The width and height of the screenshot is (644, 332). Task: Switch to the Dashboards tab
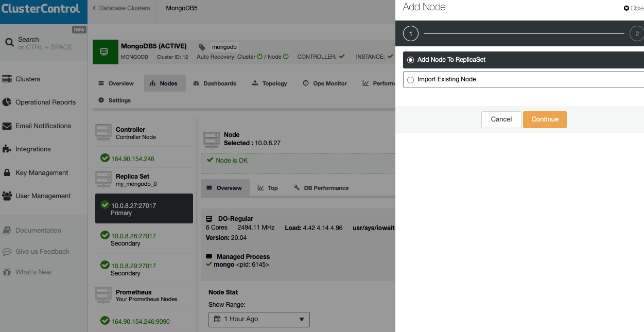(215, 83)
